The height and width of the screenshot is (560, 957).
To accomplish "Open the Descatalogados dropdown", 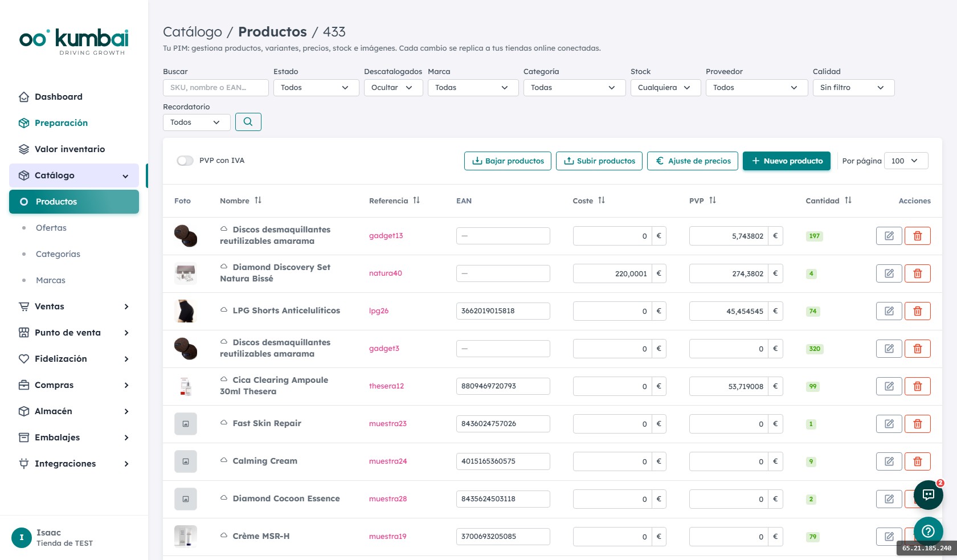I will click(x=393, y=88).
